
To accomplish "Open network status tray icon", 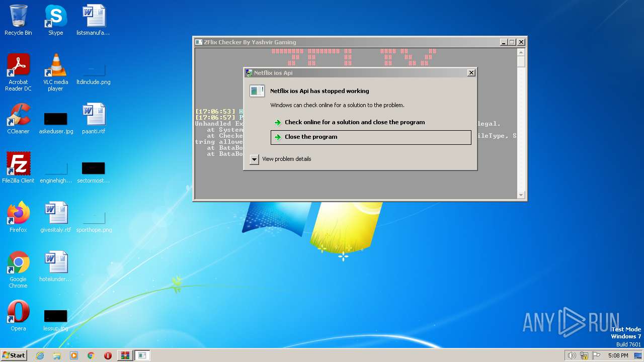I will (584, 355).
